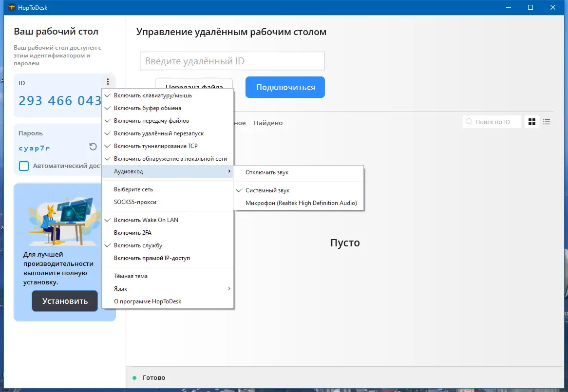Screen dimensions: 568x392
Task: Choose Mute sound (Отключить звук) entry
Action: point(299,173)
